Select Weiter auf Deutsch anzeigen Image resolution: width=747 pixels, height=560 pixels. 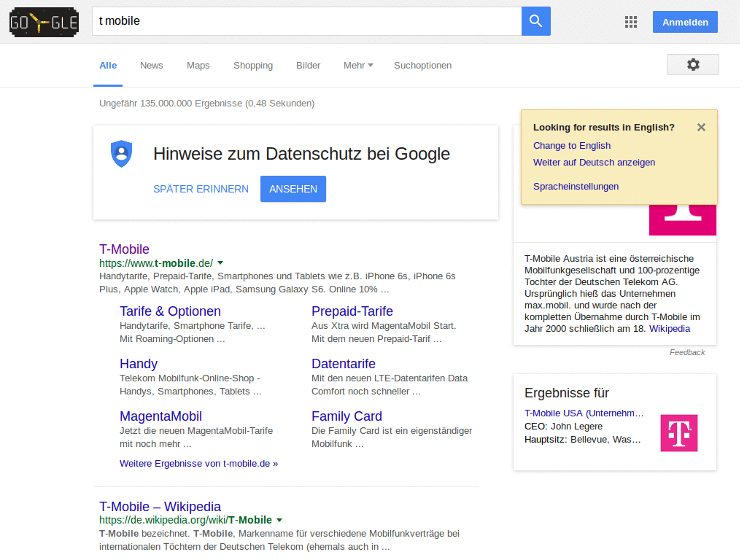click(594, 163)
